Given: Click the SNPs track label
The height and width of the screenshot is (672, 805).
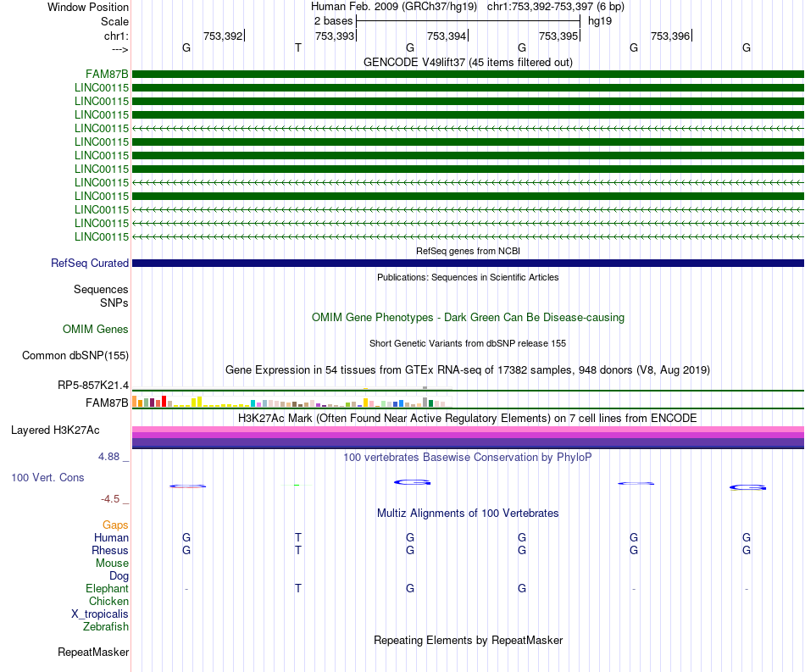Looking at the screenshot, I should [x=114, y=303].
